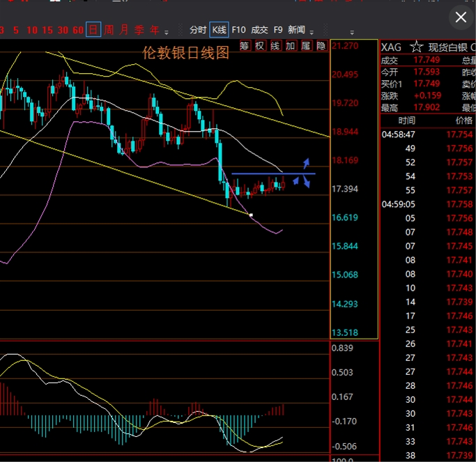Click the white trendline endpoint handle
476x462 pixels.
pos(251,215)
